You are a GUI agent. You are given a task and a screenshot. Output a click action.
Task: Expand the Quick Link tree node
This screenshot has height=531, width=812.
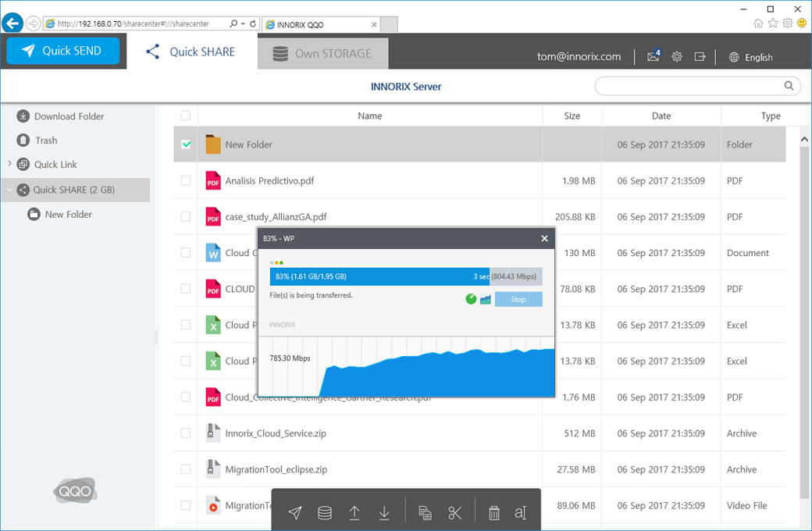9,164
